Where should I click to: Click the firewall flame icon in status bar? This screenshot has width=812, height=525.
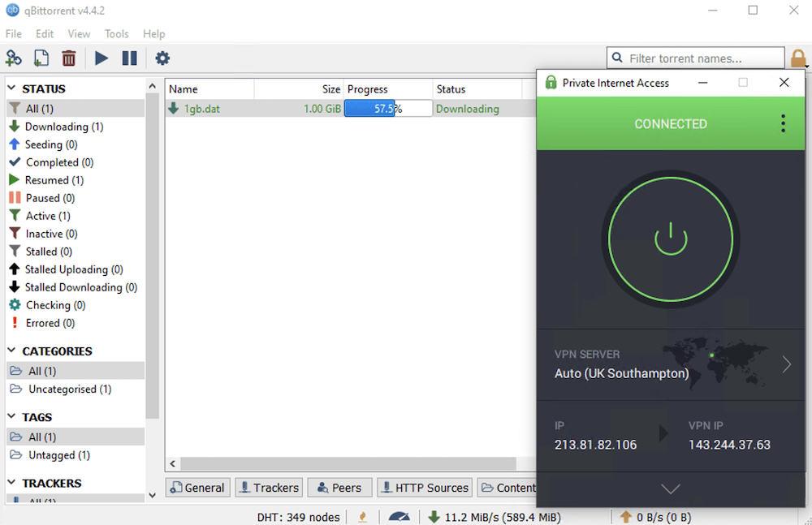(363, 517)
